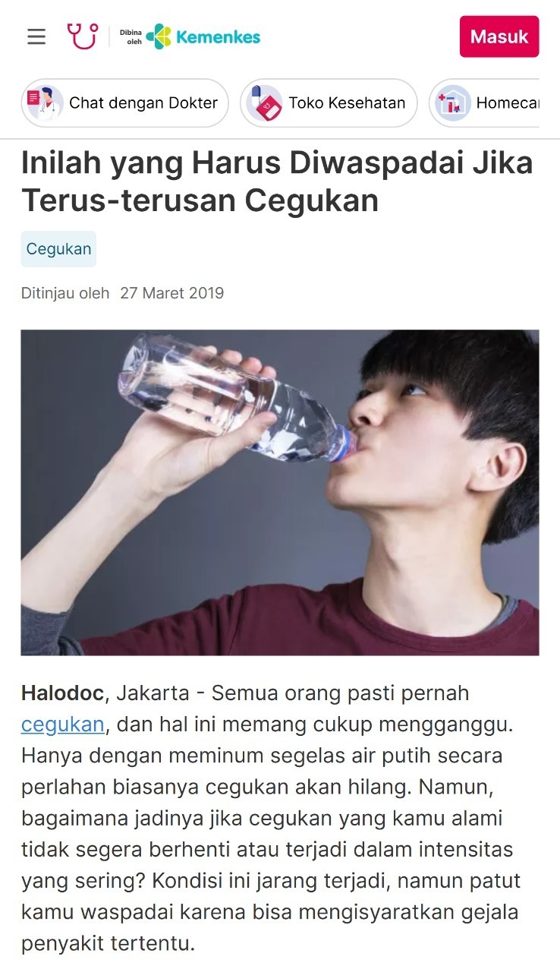560x969 pixels.
Task: Go to the Toko Kesehatan label
Action: (x=347, y=103)
